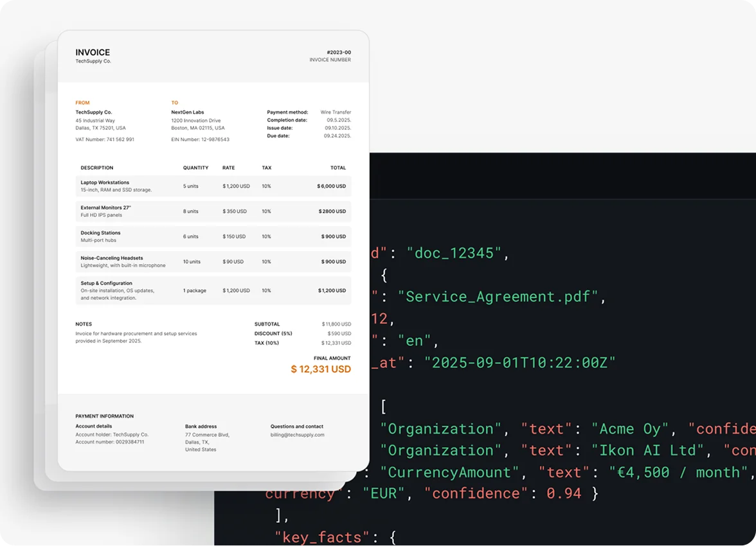Click the orange FROM label
Viewport: 756px width, 546px height.
click(82, 103)
